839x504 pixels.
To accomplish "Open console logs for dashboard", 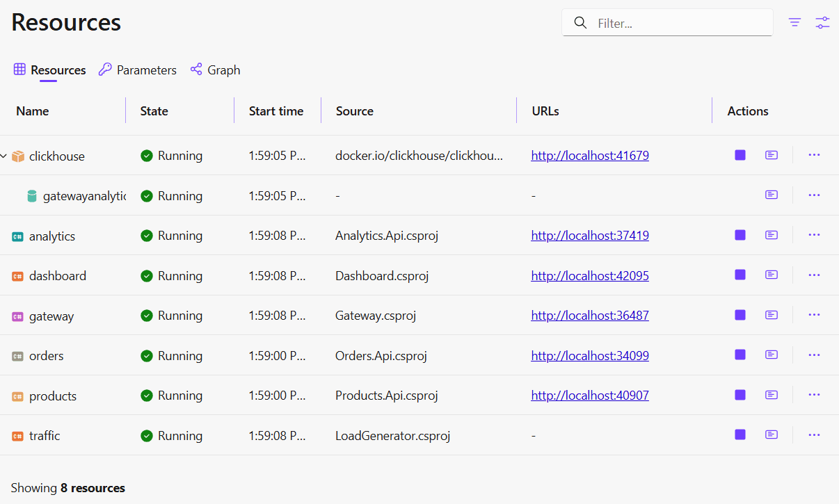I will [772, 275].
